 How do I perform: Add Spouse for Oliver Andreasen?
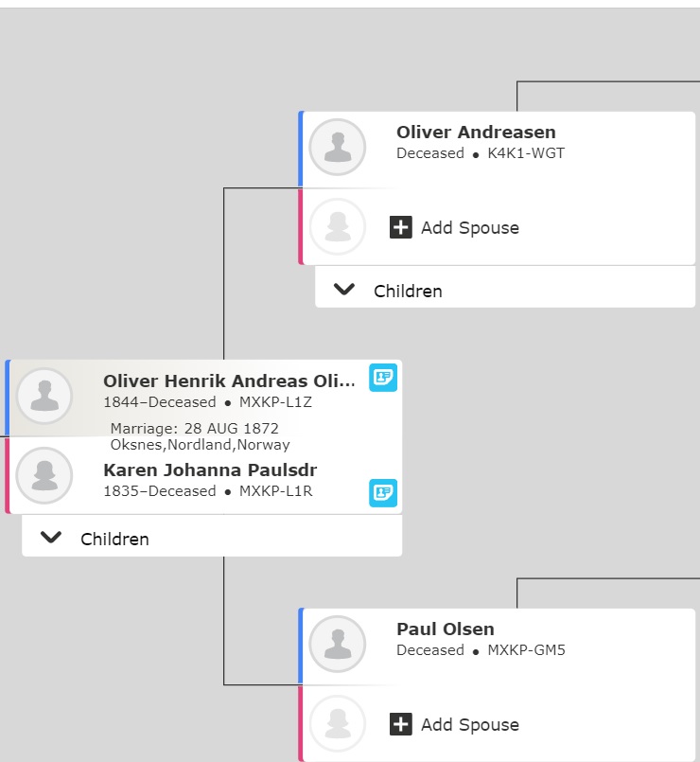(454, 227)
